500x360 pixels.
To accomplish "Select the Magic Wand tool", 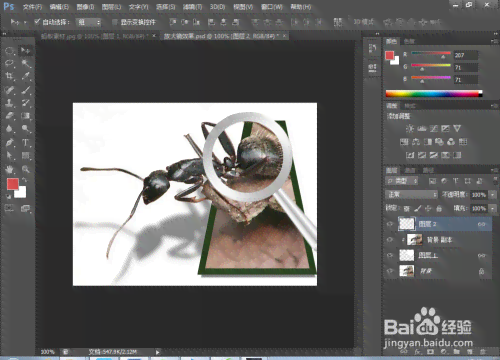I will pos(25,63).
